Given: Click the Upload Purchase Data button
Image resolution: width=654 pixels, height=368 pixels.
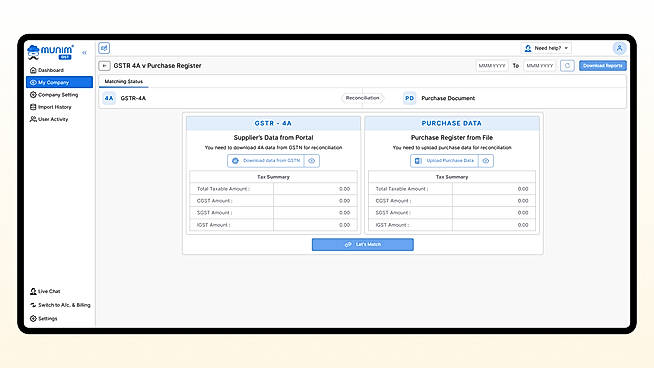Looking at the screenshot, I should point(444,161).
